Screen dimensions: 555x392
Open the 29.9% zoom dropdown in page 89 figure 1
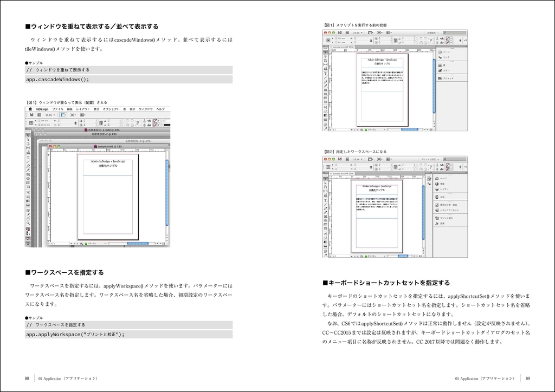(358, 32)
